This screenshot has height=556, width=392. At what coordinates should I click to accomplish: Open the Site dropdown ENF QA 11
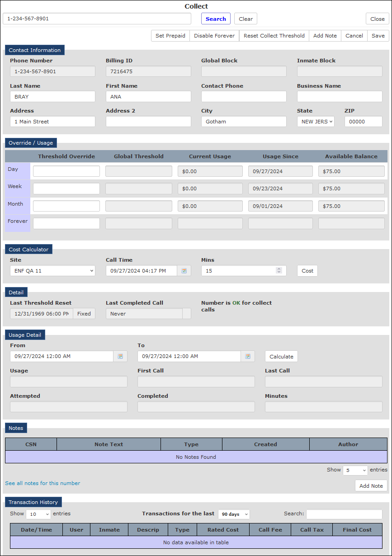[x=52, y=271]
